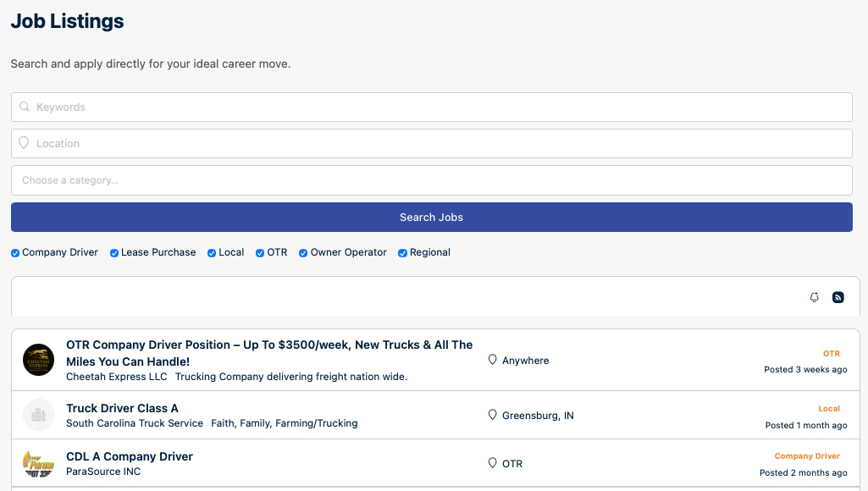Uncheck the OTR filter checkbox

(260, 253)
